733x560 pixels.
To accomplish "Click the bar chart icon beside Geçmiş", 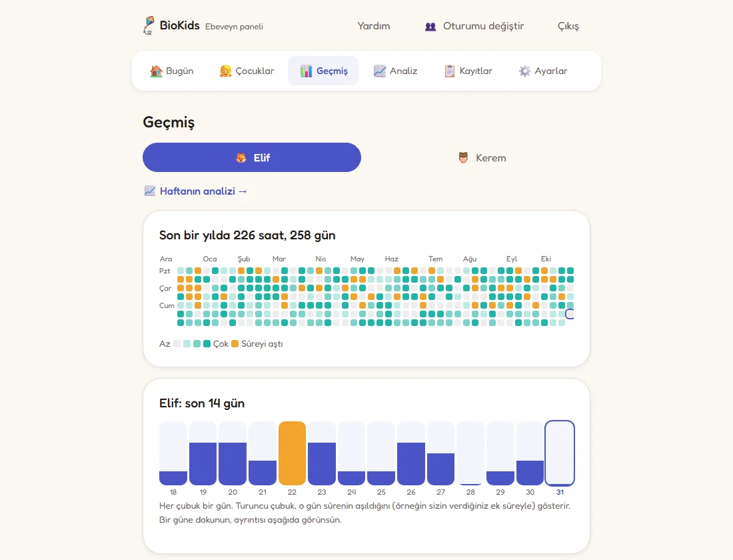I will click(307, 71).
